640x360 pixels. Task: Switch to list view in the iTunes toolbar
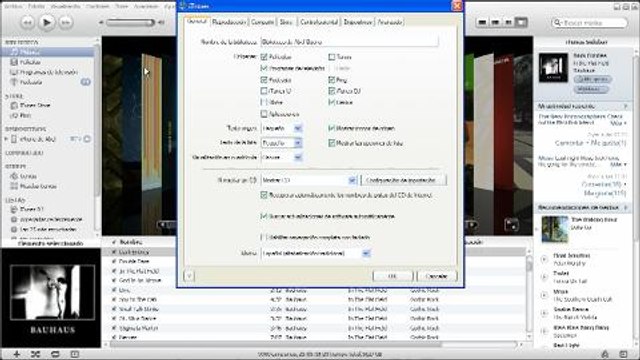pos(482,22)
